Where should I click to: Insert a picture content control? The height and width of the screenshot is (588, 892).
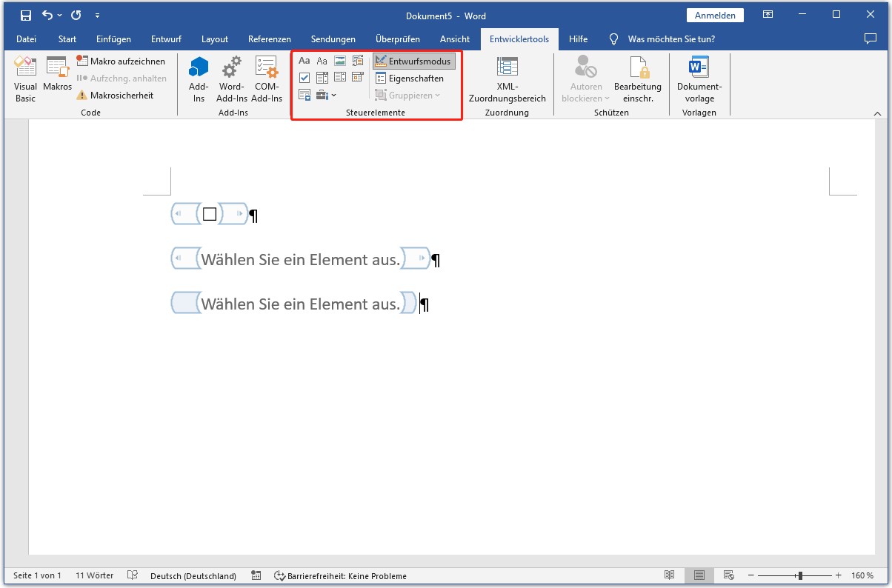coord(340,60)
